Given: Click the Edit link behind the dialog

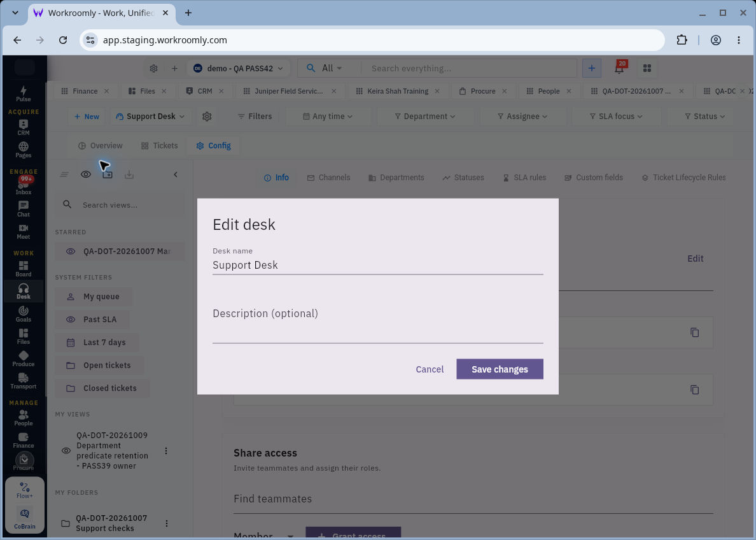Looking at the screenshot, I should click(x=696, y=259).
